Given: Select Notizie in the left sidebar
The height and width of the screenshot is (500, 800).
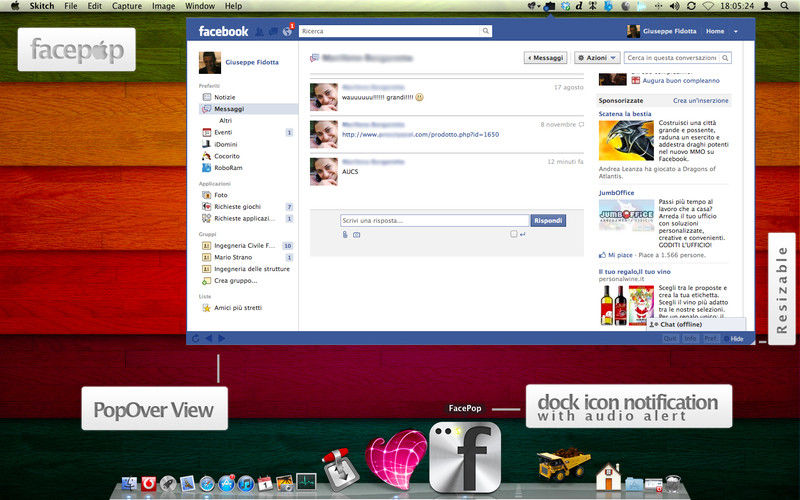Looking at the screenshot, I should (224, 97).
